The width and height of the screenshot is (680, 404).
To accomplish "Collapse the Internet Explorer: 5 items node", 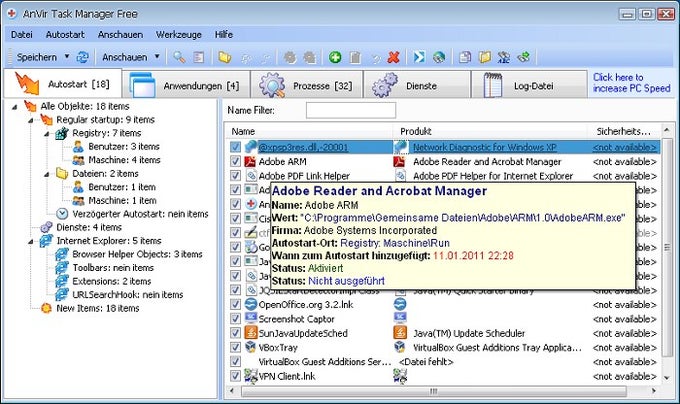I will [30, 241].
